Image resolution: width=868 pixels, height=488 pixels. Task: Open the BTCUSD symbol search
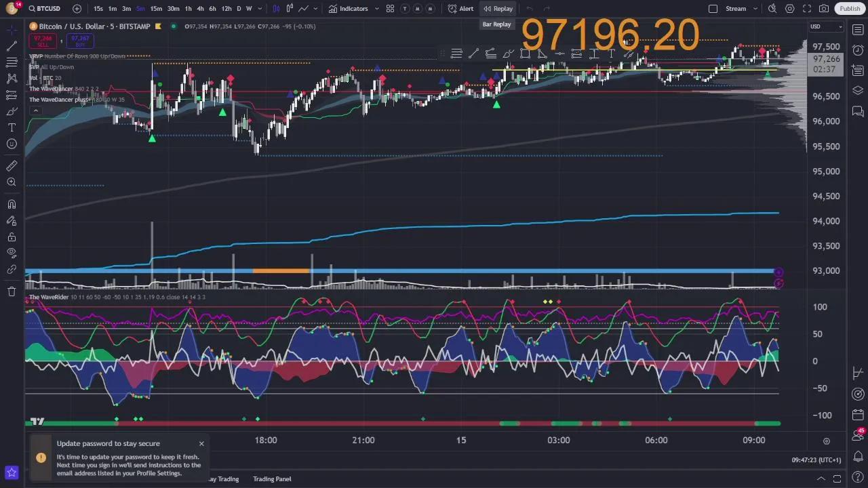45,9
